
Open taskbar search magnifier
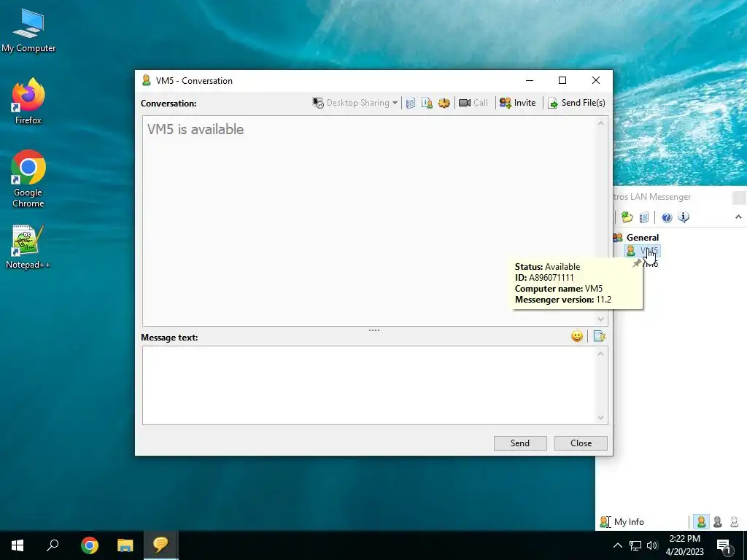point(53,545)
